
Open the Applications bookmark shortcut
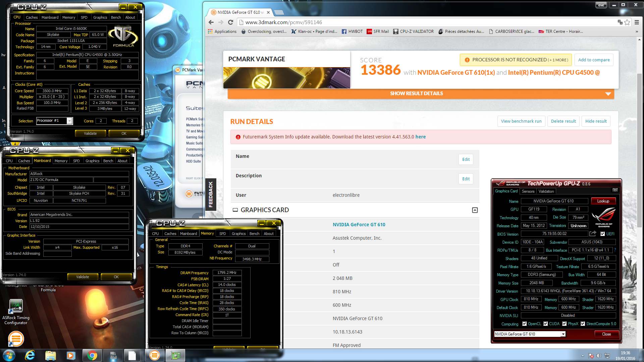(x=222, y=32)
